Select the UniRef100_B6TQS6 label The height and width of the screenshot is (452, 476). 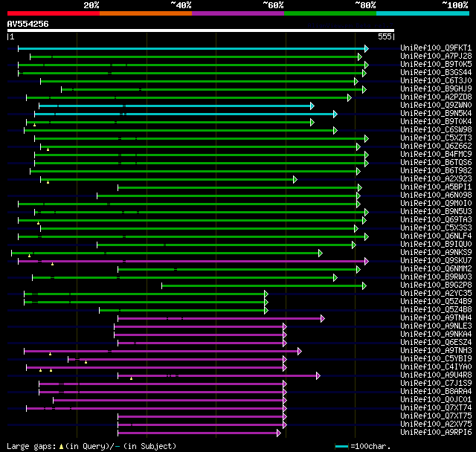pyautogui.click(x=436, y=163)
